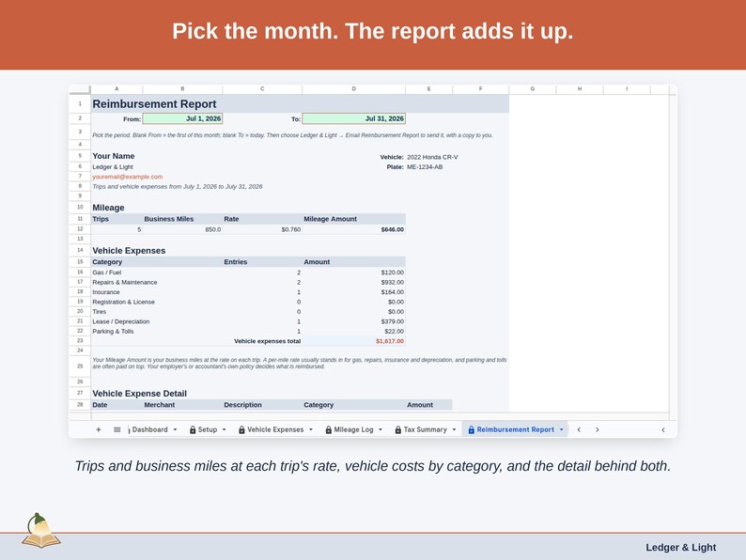Screen dimensions: 746x560
Task: Select row 12 header
Action: 80,229
